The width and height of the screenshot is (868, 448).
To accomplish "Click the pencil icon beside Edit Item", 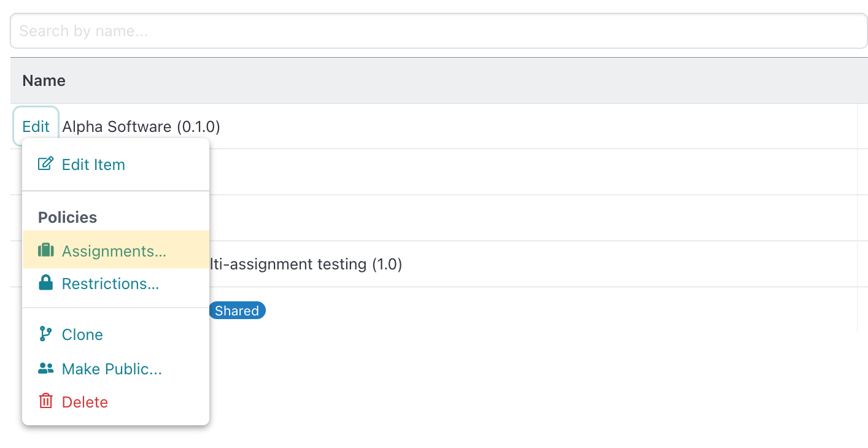I will pos(45,164).
